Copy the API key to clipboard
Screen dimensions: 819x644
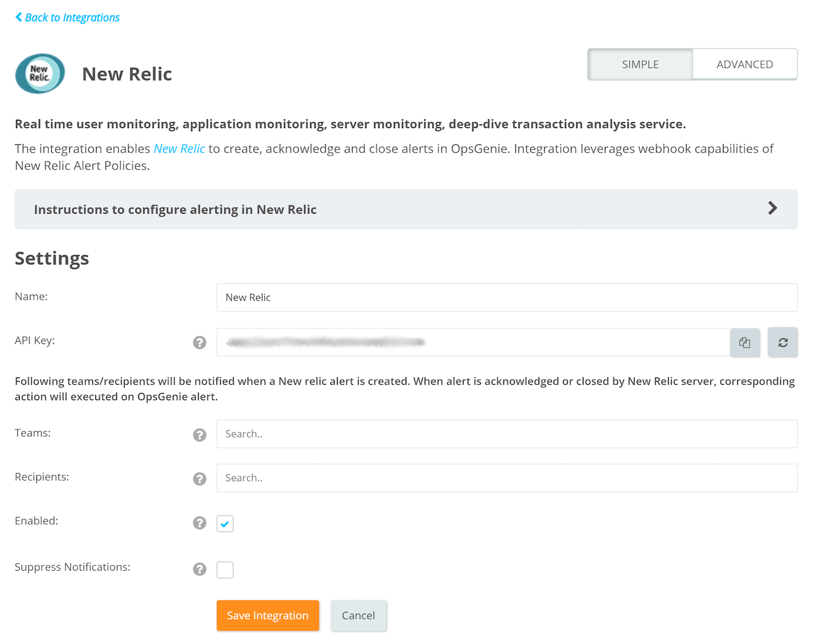744,342
